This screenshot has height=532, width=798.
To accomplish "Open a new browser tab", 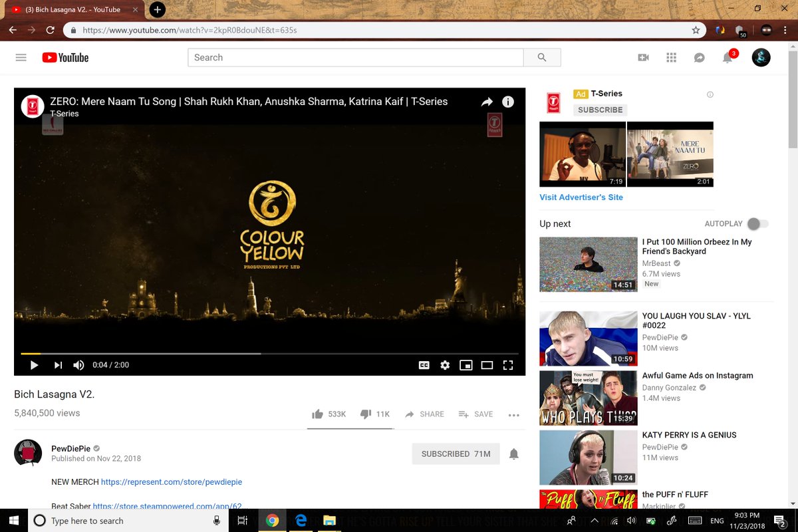I will click(158, 10).
